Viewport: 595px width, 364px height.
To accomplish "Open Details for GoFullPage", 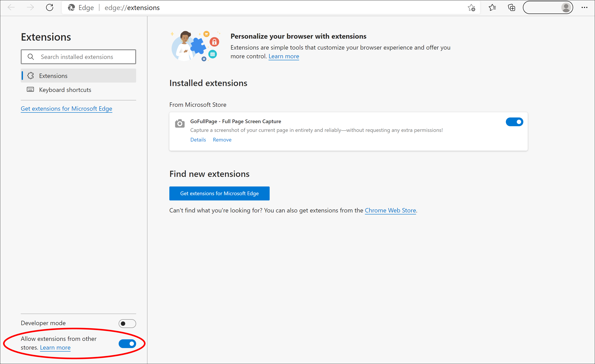I will (x=198, y=140).
